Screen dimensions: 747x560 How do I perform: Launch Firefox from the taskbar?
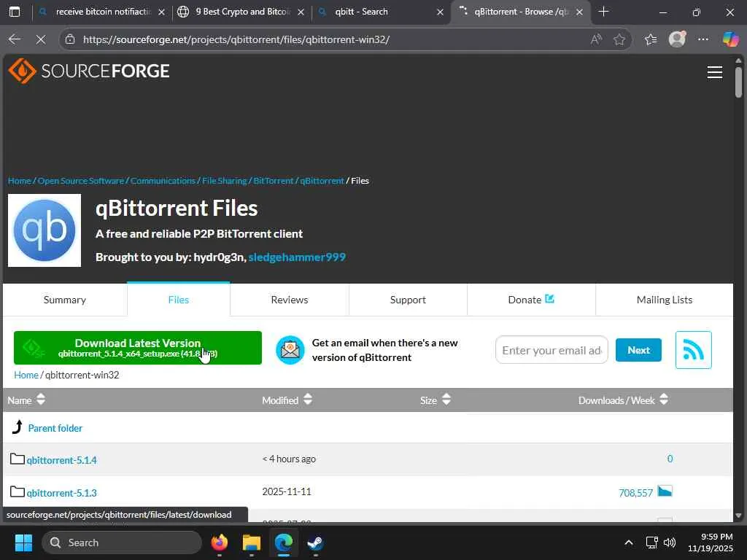click(220, 542)
